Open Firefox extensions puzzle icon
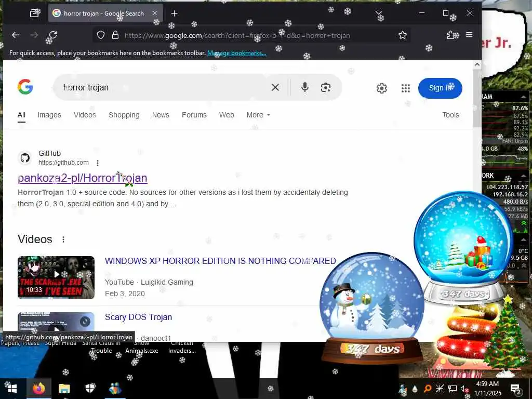Viewport: 532px width, 399px height. pyautogui.click(x=451, y=35)
